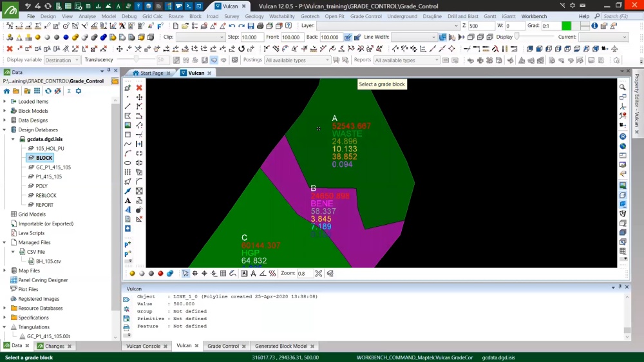Select the BLOCK layer in the tree
The width and height of the screenshot is (644, 362).
coord(44,158)
